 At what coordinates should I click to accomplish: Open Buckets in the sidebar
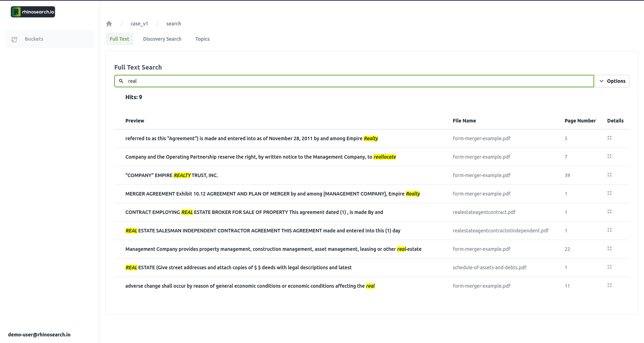coord(34,39)
